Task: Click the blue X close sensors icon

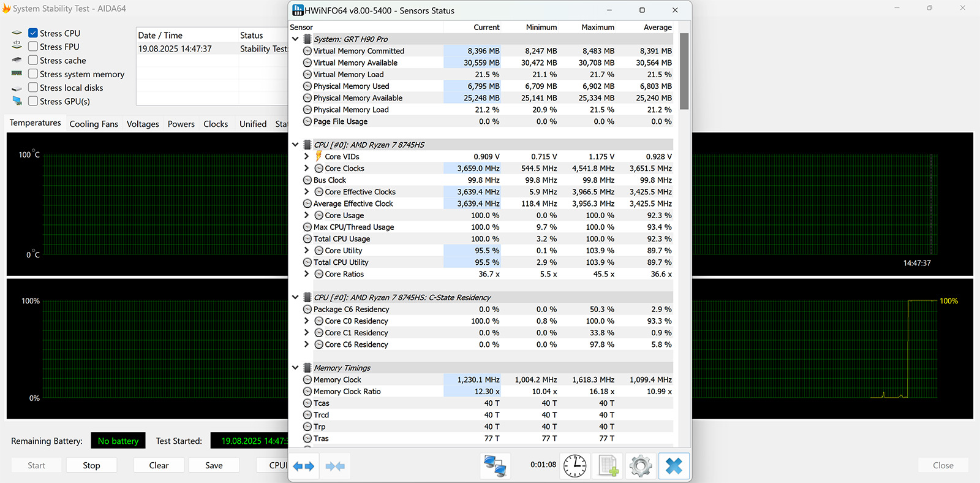Action: pyautogui.click(x=674, y=466)
